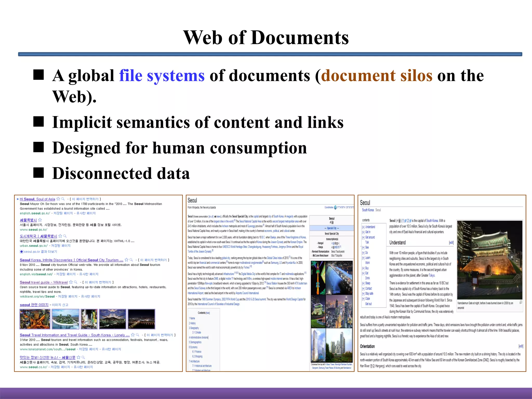Click the enlarge icon under Namdaemun Gate photo
The width and height of the screenshot is (532, 399).
(x=521, y=302)
